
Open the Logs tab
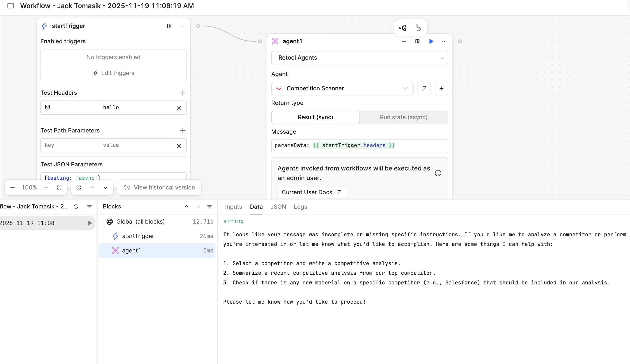coord(300,207)
